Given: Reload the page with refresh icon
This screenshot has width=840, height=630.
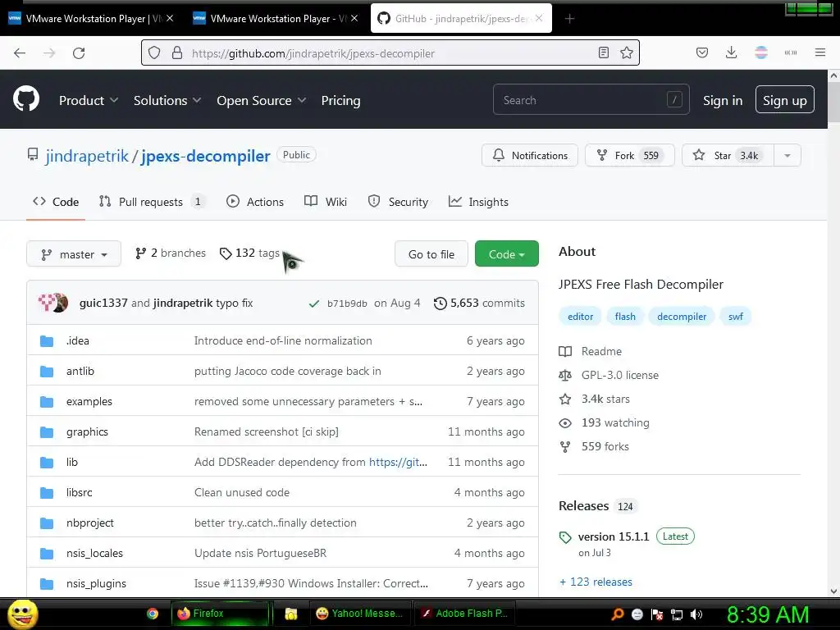Looking at the screenshot, I should click(79, 53).
